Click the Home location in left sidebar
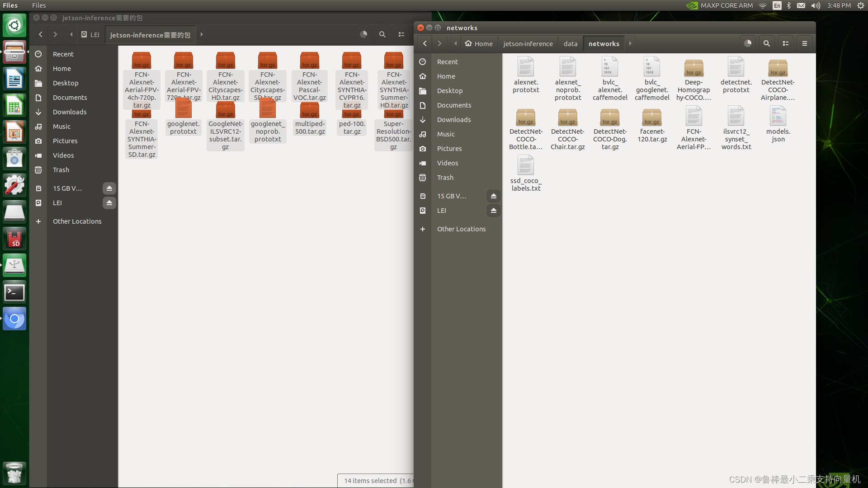 [x=62, y=69]
